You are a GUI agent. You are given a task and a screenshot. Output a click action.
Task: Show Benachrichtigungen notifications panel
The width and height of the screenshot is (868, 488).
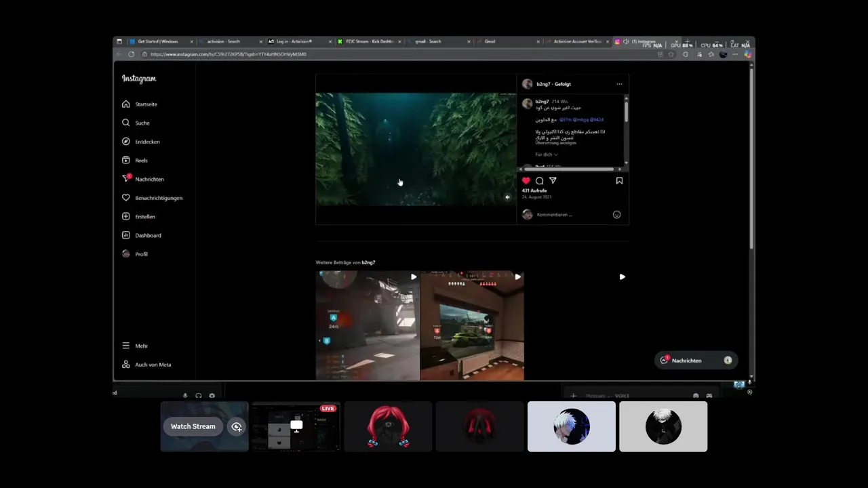click(x=152, y=198)
